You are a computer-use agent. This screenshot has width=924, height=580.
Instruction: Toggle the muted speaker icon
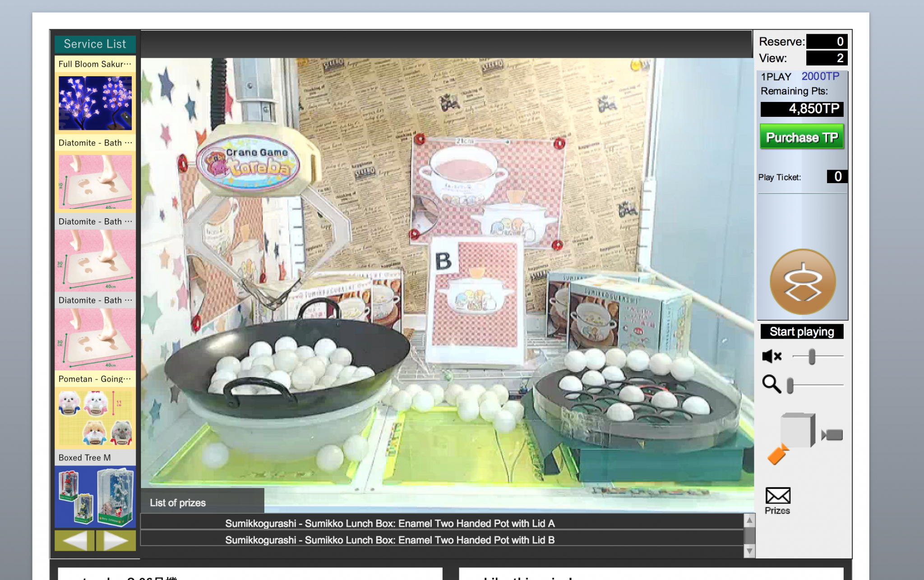772,356
